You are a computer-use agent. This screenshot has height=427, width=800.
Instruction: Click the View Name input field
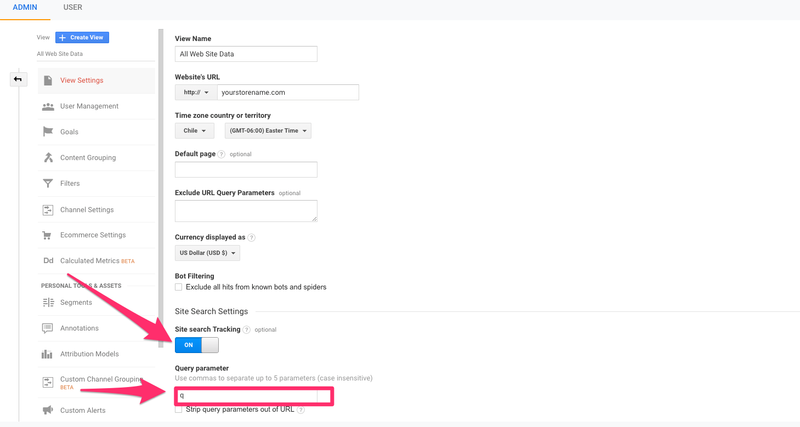tap(246, 54)
